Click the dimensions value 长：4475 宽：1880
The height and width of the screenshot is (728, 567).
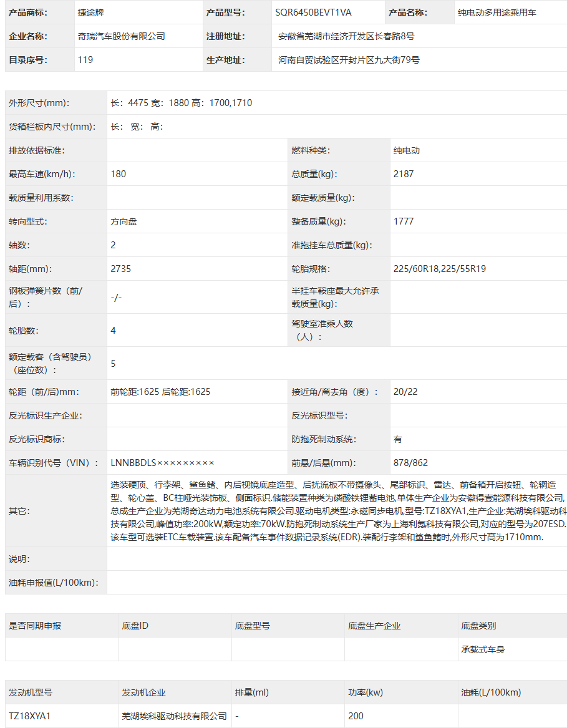[x=150, y=103]
